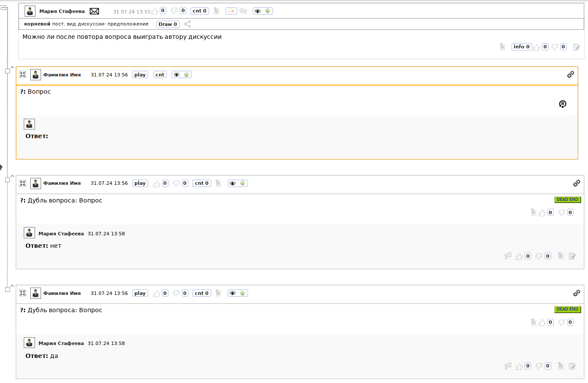588x383 pixels.
Task: Click the edit note icon in root post body
Action: (x=576, y=47)
